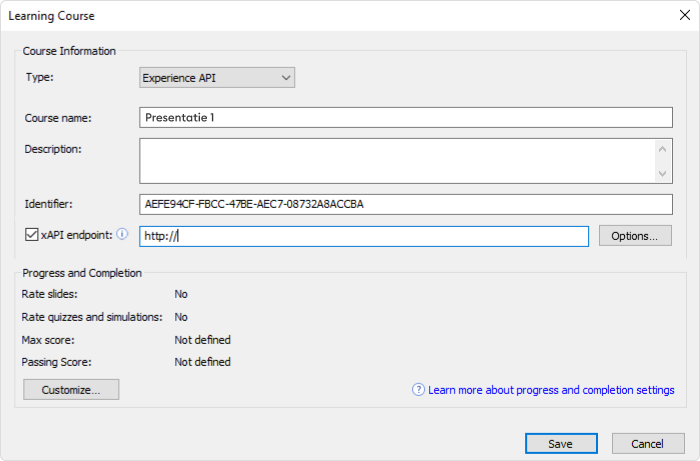Cancel the Learning Course dialog
This screenshot has height=461, width=700.
click(648, 444)
